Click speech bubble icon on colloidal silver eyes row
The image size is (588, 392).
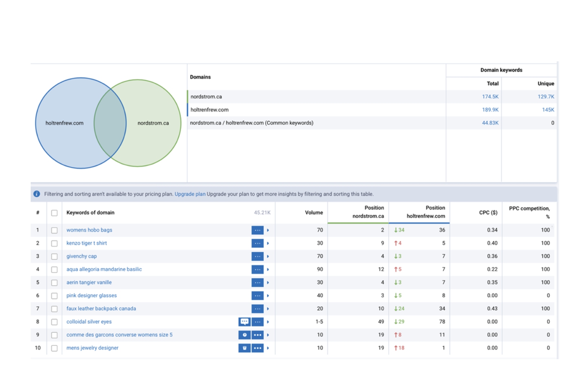click(244, 322)
